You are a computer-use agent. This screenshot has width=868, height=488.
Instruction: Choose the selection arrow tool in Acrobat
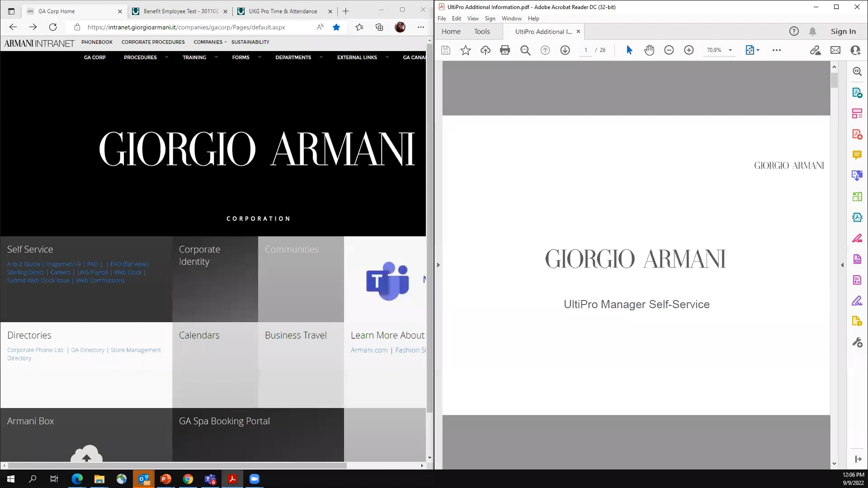[629, 50]
